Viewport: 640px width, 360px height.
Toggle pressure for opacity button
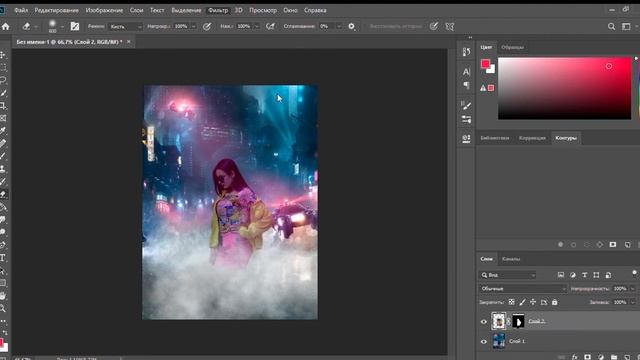[x=207, y=27]
